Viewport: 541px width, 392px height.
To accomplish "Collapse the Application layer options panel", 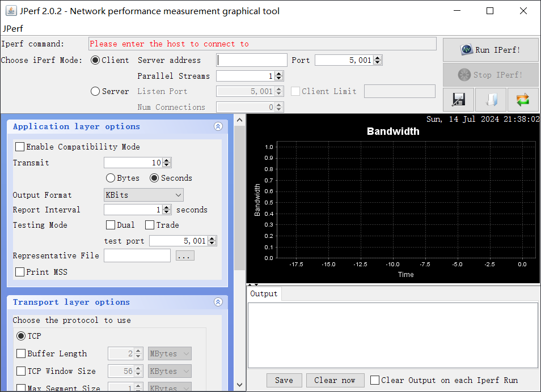I will tap(218, 126).
